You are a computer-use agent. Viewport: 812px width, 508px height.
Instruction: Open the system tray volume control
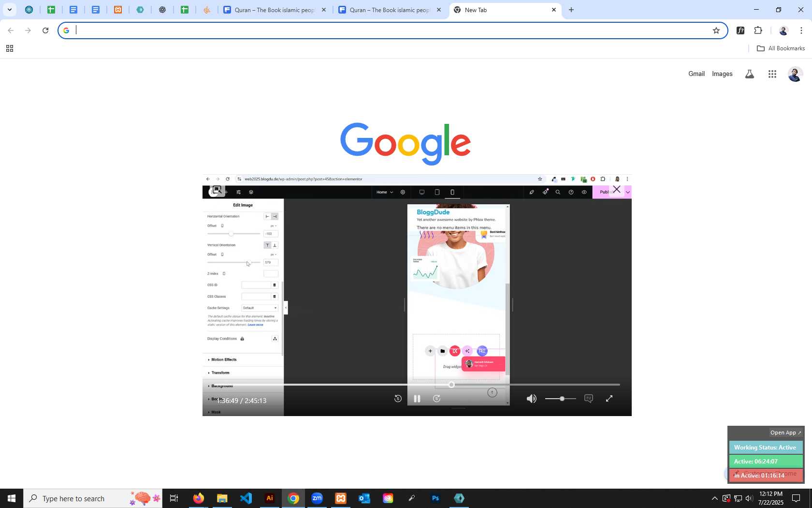pos(749,498)
